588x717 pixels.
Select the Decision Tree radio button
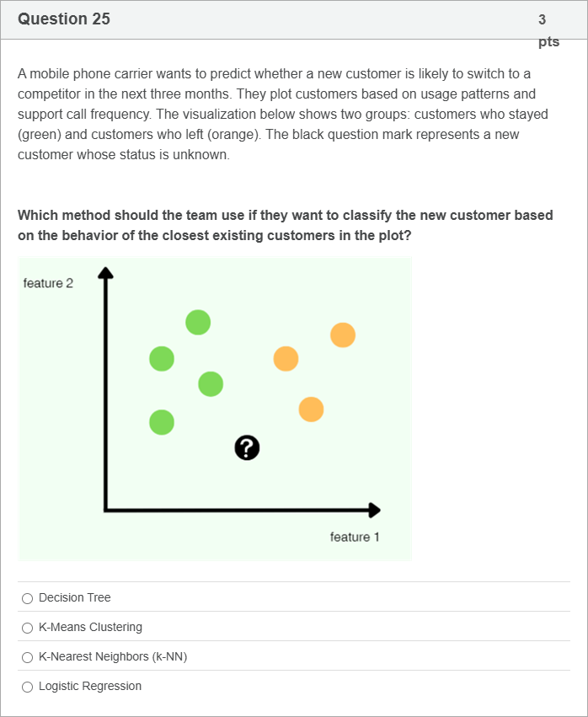[x=28, y=598]
